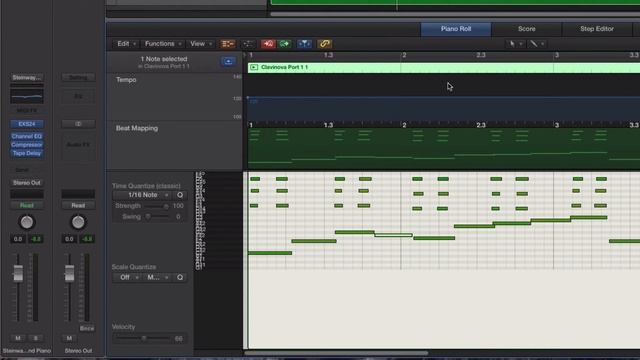Toggle Read automation on Stereo Out strip
The width and height of the screenshot is (640, 360).
pos(78,205)
